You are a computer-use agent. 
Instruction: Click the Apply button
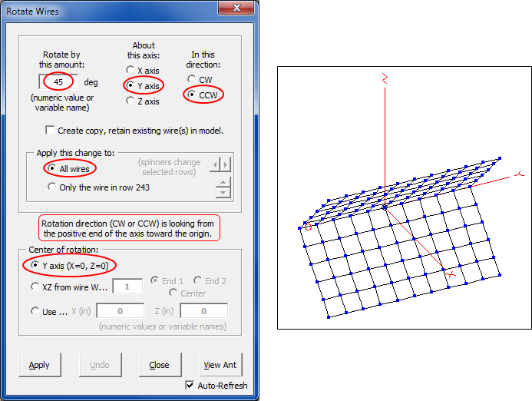pyautogui.click(x=39, y=365)
